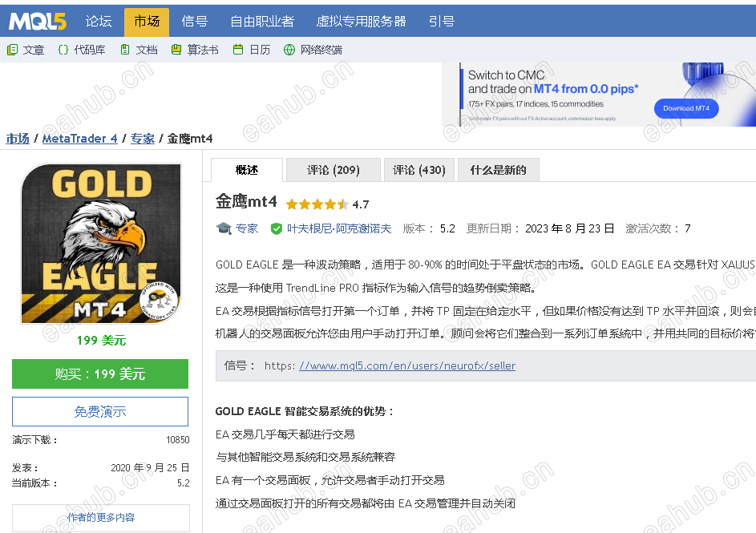
Task: Click the EA 交易几乎每天都进行交易 line
Action: [285, 434]
